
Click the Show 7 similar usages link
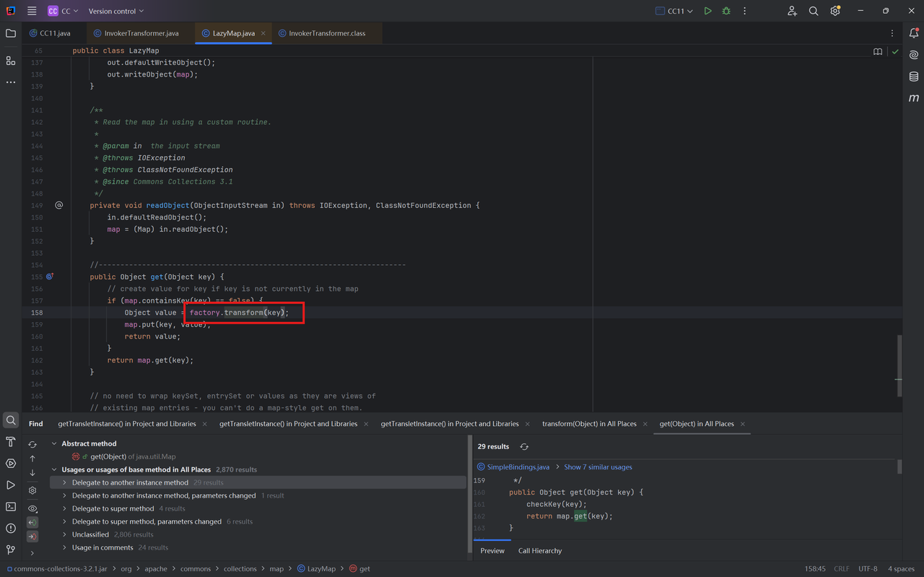[596, 467]
